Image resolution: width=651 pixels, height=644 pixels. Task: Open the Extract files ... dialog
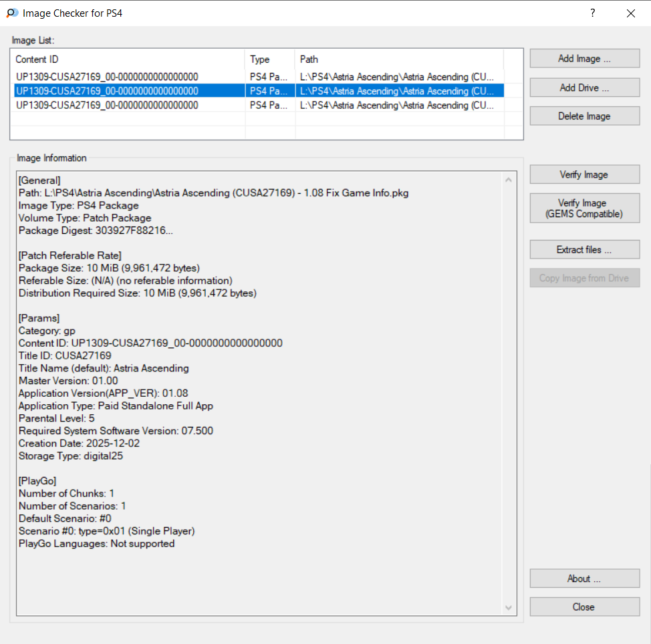pyautogui.click(x=584, y=250)
